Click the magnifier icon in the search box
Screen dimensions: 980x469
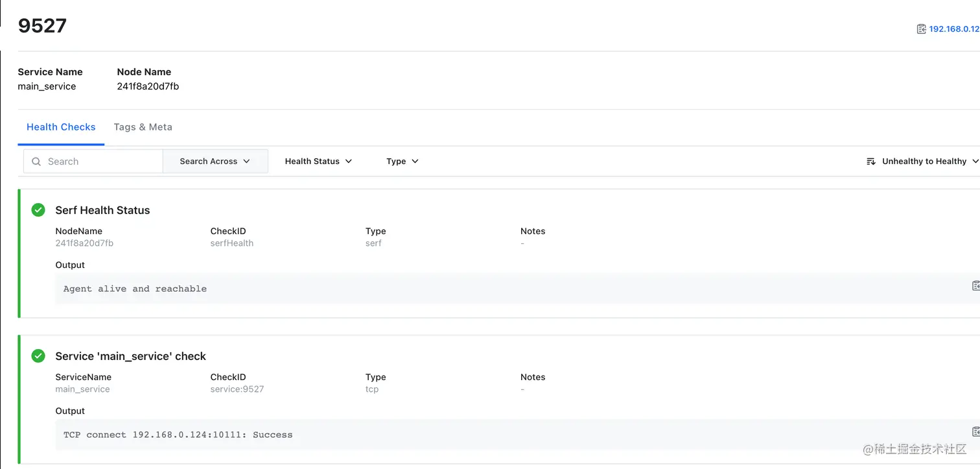click(x=36, y=162)
